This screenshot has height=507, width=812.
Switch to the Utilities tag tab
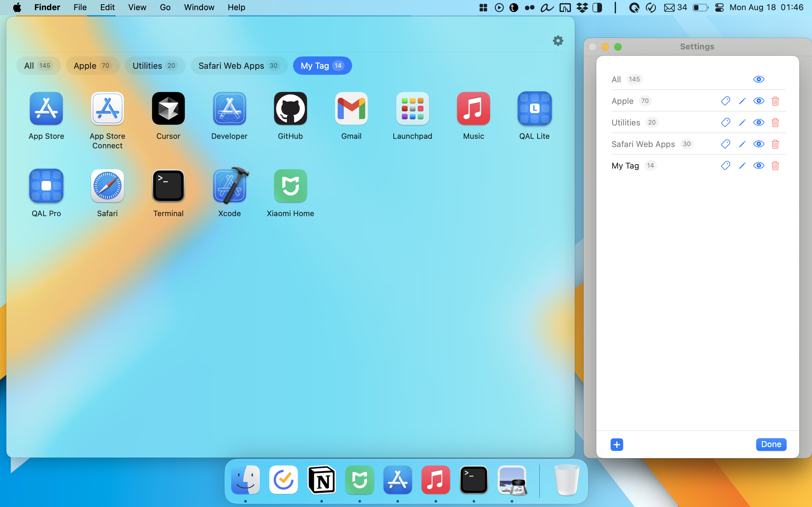[x=155, y=66]
